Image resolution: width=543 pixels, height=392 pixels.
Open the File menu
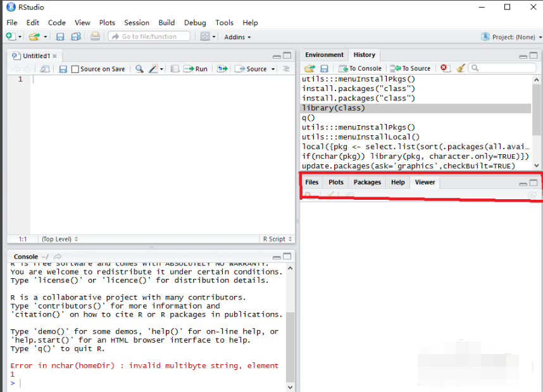(x=12, y=23)
